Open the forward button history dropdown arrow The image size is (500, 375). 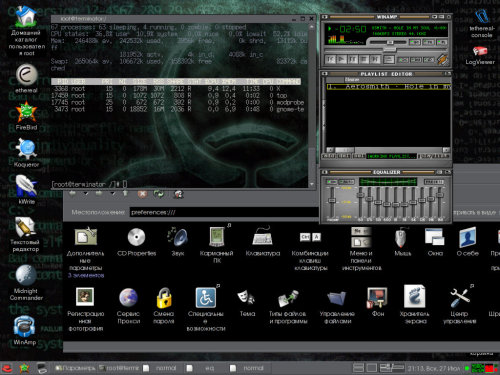pyautogui.click(x=112, y=193)
